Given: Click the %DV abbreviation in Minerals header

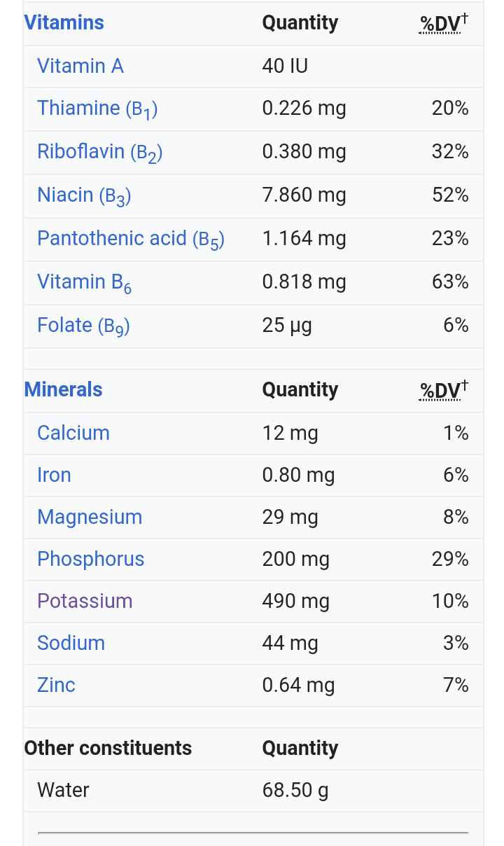Looking at the screenshot, I should tap(440, 391).
